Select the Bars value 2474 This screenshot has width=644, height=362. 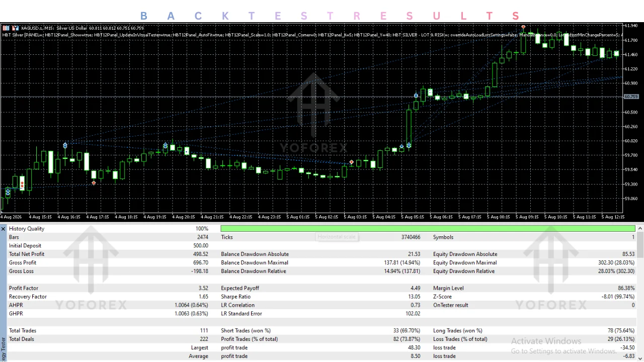tap(202, 237)
